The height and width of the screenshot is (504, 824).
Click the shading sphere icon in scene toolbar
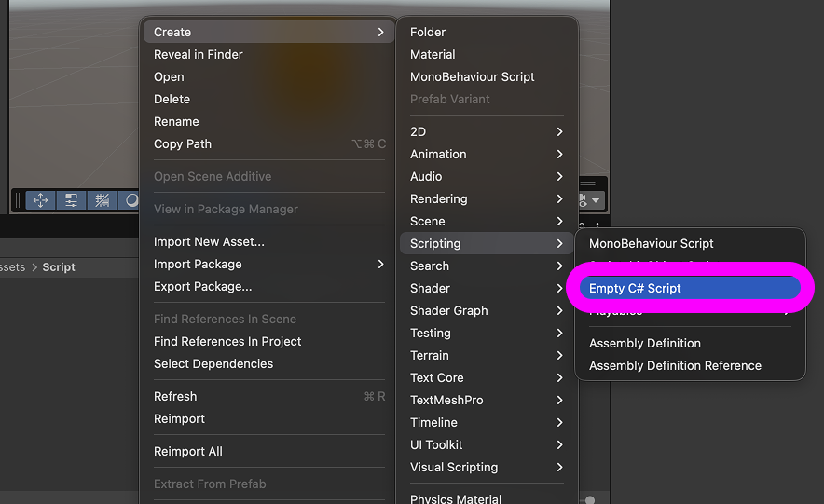pos(130,200)
